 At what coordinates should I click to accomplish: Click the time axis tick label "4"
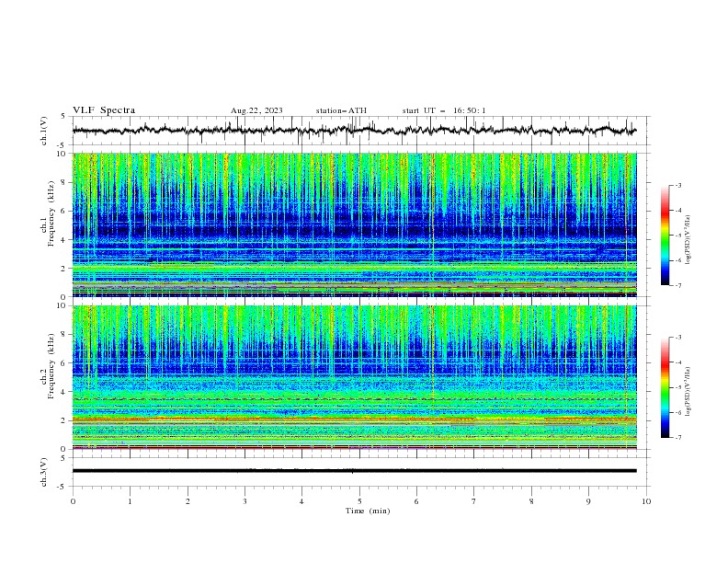[301, 501]
